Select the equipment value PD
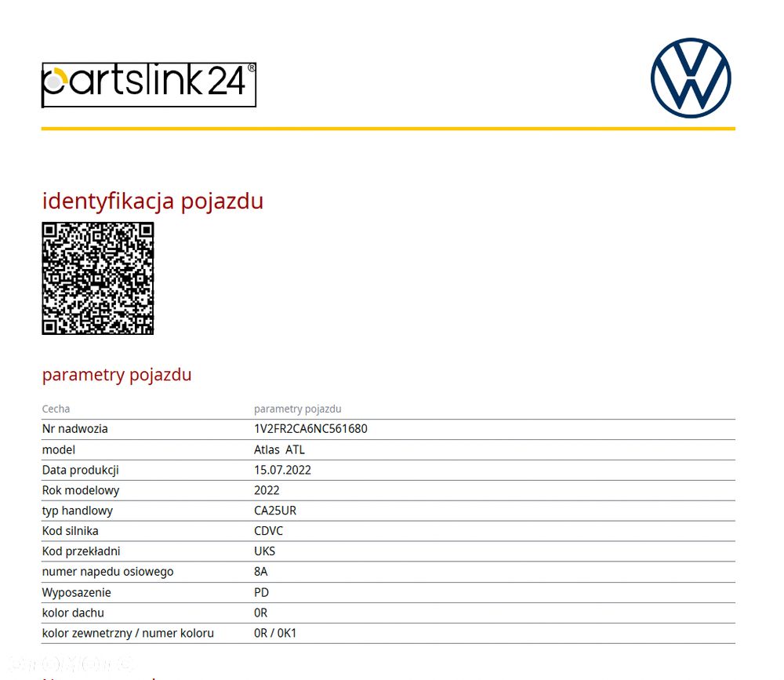 click(x=261, y=592)
